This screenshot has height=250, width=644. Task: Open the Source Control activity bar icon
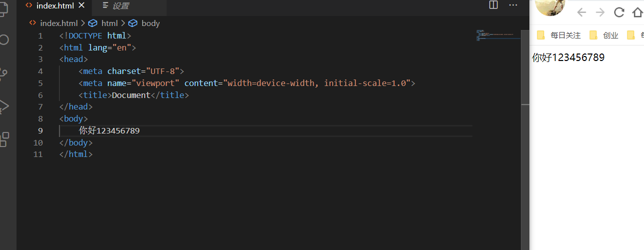coord(3,74)
